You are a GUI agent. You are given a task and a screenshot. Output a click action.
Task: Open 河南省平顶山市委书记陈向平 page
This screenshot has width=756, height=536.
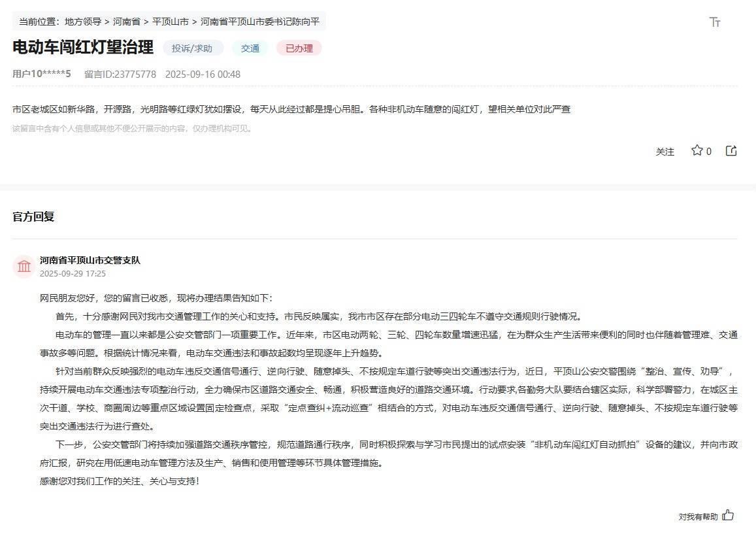[x=257, y=21]
